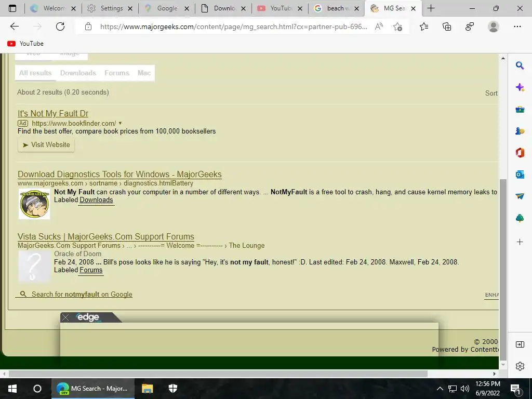The height and width of the screenshot is (399, 532).
Task: Open sidebar Games icon
Action: [x=520, y=131]
